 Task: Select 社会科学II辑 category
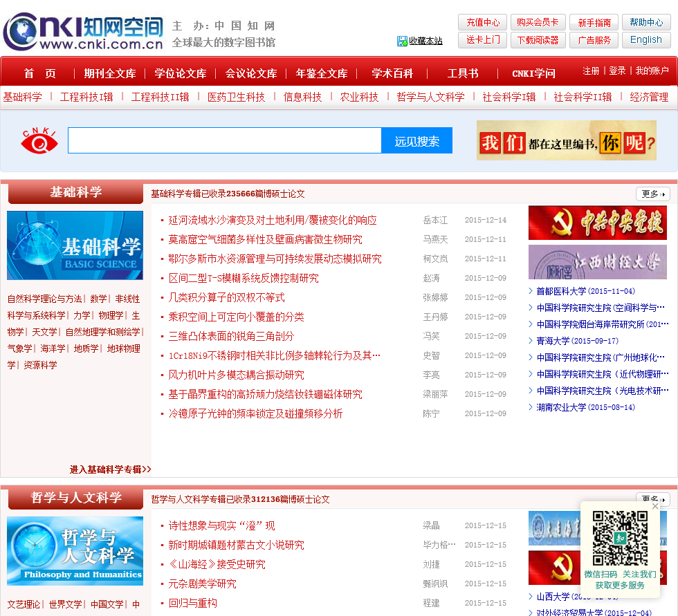pyautogui.click(x=583, y=97)
